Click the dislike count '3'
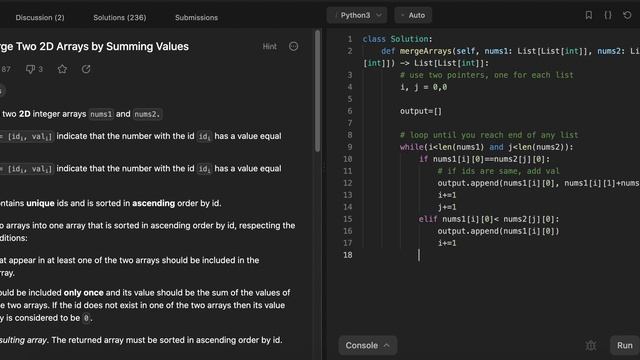 pos(40,69)
